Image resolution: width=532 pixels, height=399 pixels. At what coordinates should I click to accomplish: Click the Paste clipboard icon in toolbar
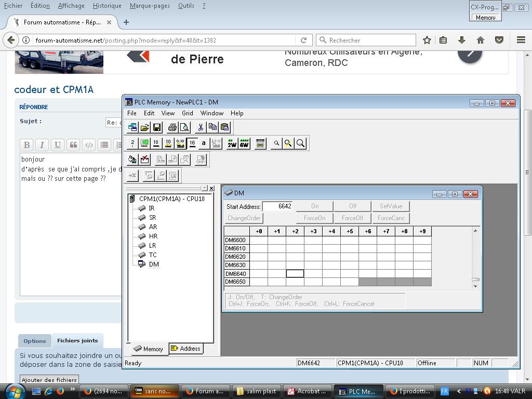pyautogui.click(x=224, y=127)
